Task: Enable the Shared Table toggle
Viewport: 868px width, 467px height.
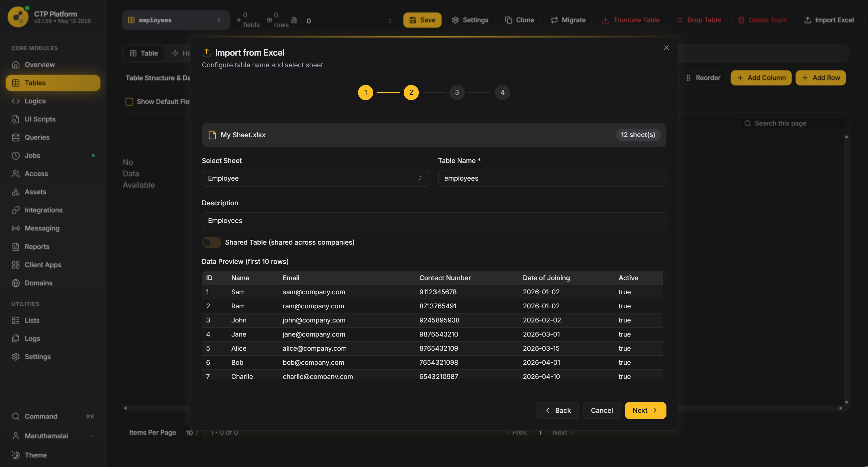Action: coord(211,242)
